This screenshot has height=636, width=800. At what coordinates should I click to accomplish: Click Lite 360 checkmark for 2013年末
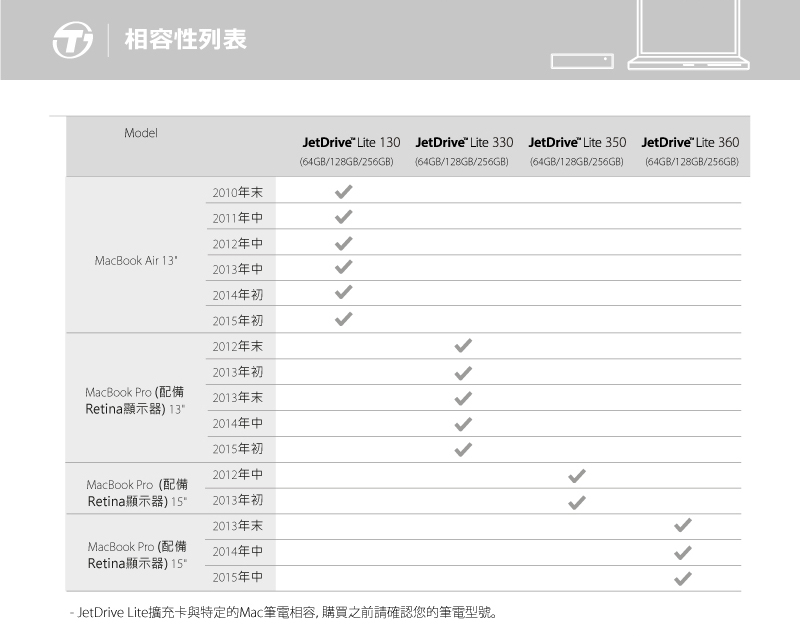tap(683, 525)
